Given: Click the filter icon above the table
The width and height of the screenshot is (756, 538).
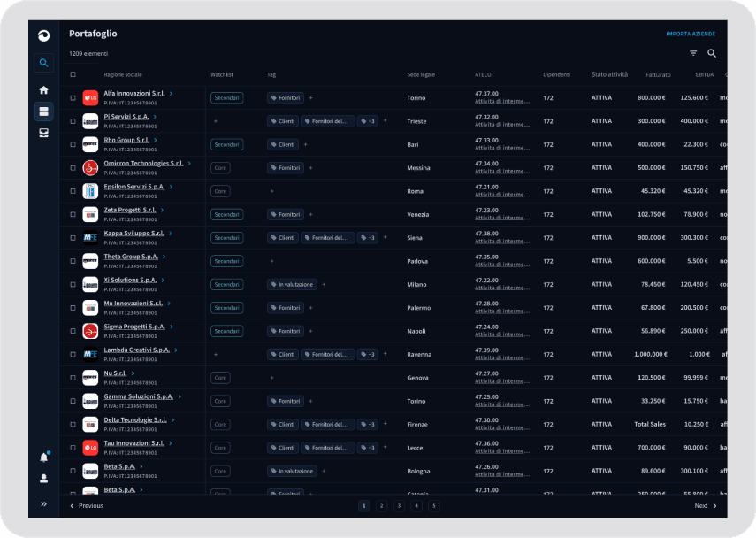Looking at the screenshot, I should pos(693,53).
